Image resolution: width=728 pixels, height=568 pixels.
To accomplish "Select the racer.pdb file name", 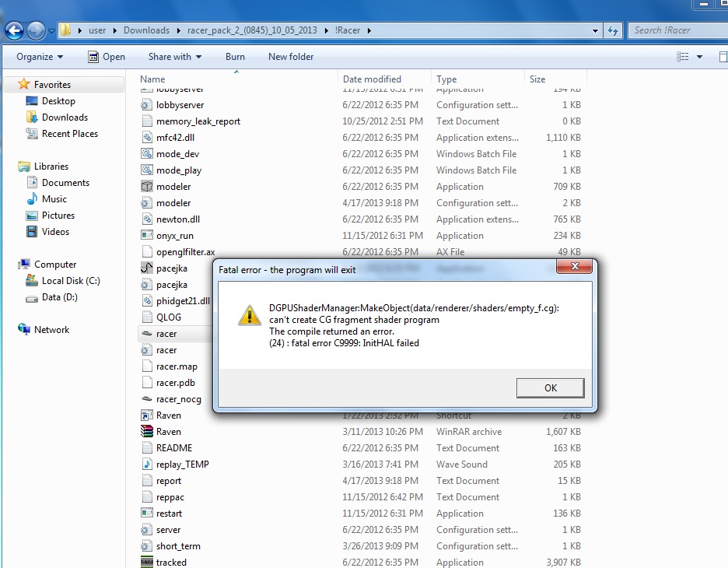I will (176, 383).
